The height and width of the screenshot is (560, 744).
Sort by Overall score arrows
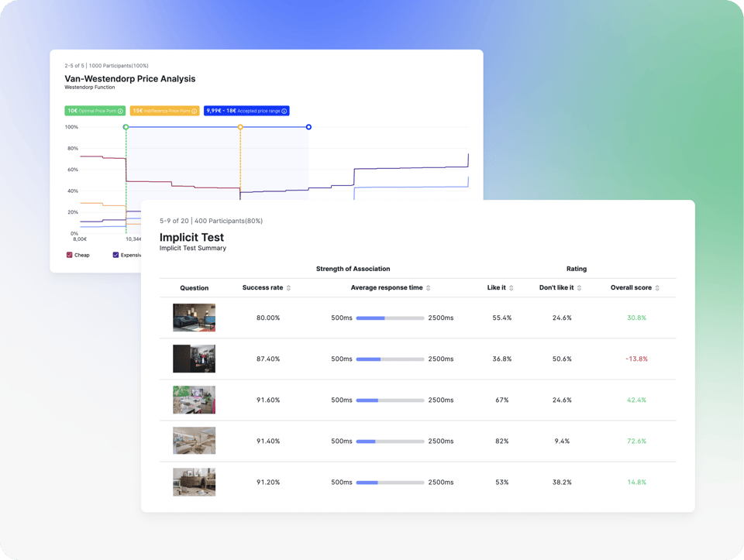coord(657,288)
